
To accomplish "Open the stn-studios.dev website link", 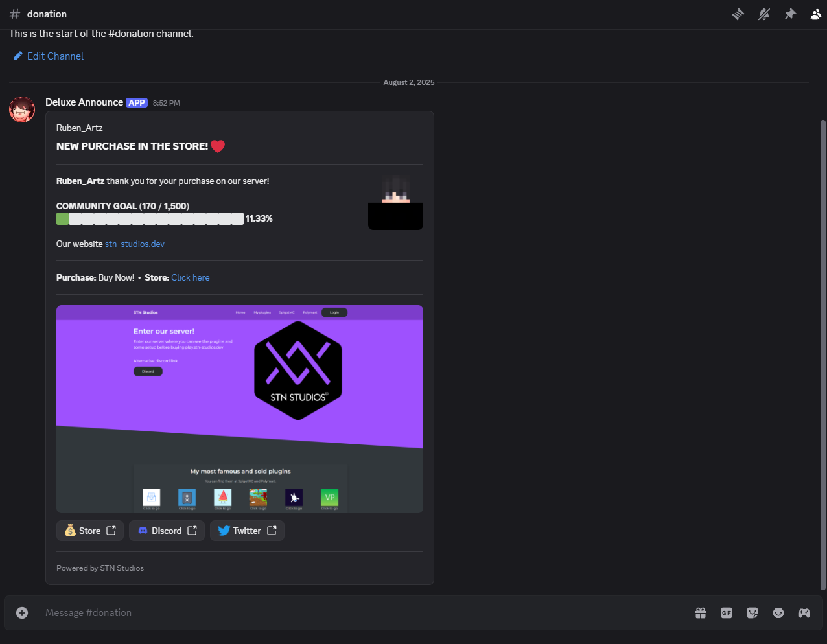I will tap(135, 244).
